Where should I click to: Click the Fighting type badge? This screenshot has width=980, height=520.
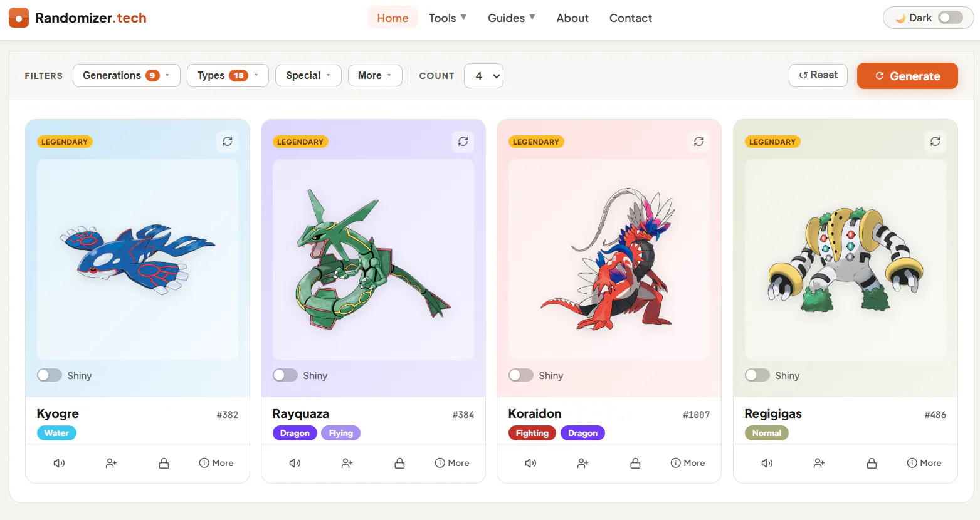(532, 433)
